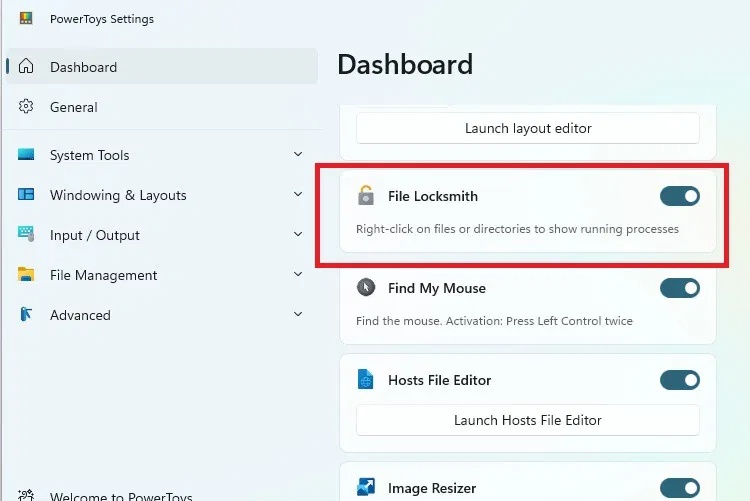
Task: Select Advanced in the sidebar
Action: [162, 315]
